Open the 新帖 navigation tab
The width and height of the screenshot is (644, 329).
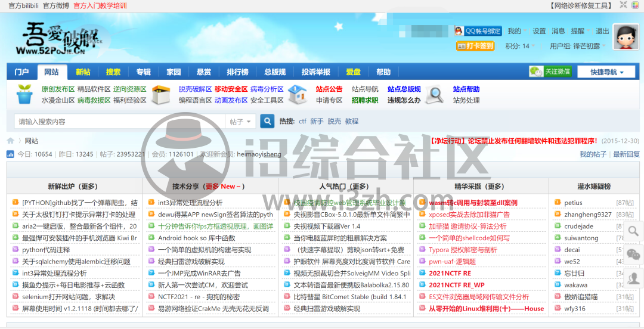tap(83, 72)
